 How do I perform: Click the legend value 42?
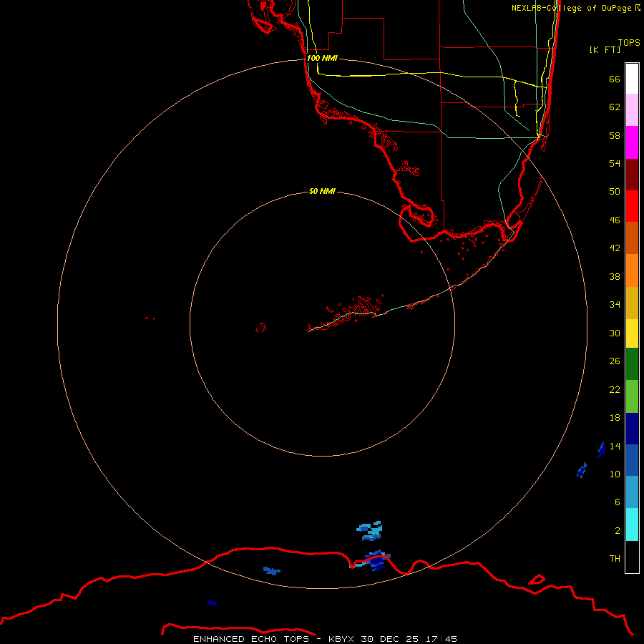click(x=615, y=248)
